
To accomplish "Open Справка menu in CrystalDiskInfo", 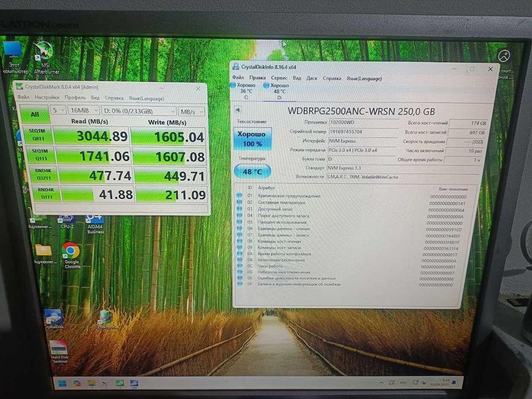I will pyautogui.click(x=332, y=79).
